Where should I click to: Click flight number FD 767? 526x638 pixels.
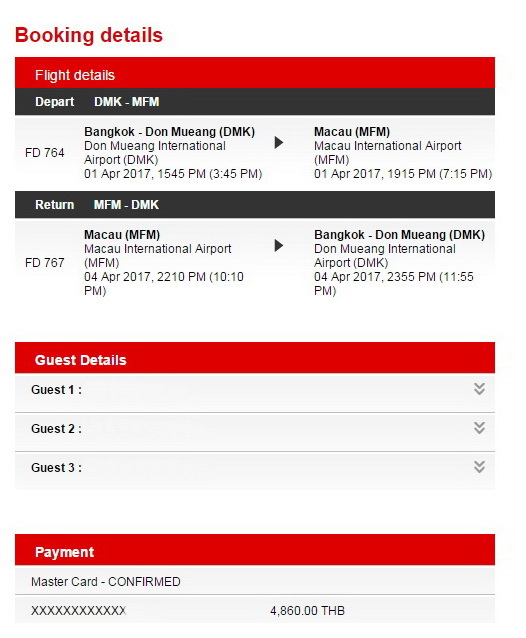(45, 263)
